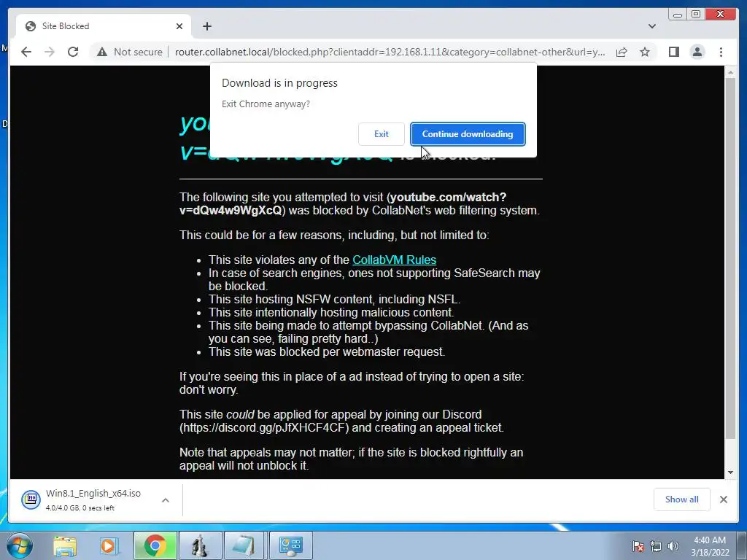The width and height of the screenshot is (747, 560).
Task: Click the Action Center flag icon
Action: 638,545
